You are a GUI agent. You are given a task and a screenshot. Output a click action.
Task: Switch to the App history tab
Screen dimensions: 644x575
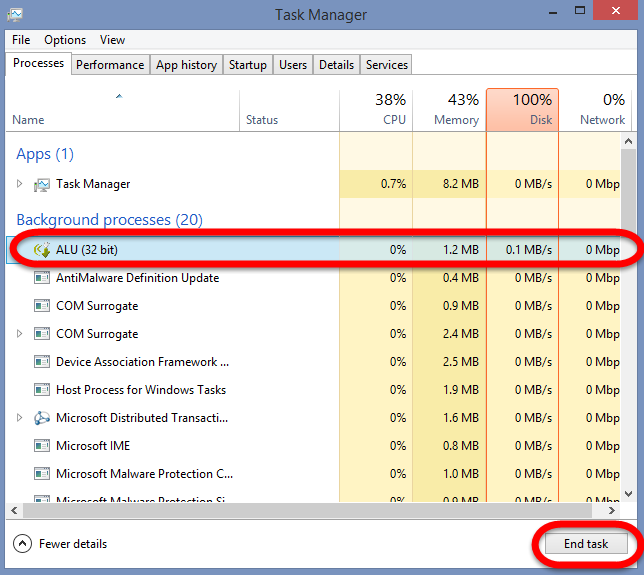(x=186, y=65)
